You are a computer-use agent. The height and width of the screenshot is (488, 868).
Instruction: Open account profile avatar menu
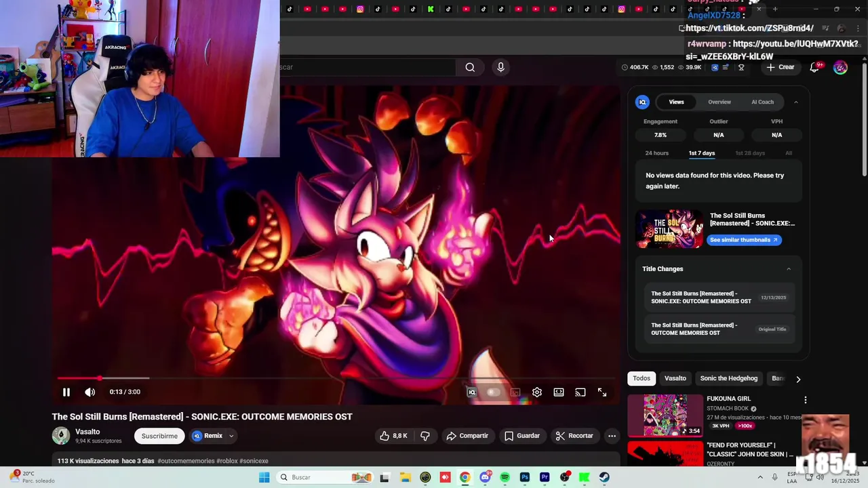pos(840,67)
